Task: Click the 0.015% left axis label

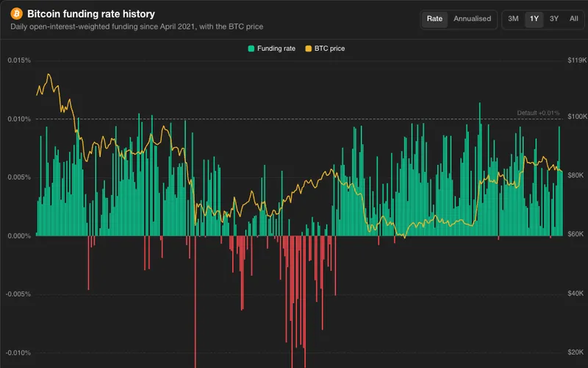Action: coord(19,60)
